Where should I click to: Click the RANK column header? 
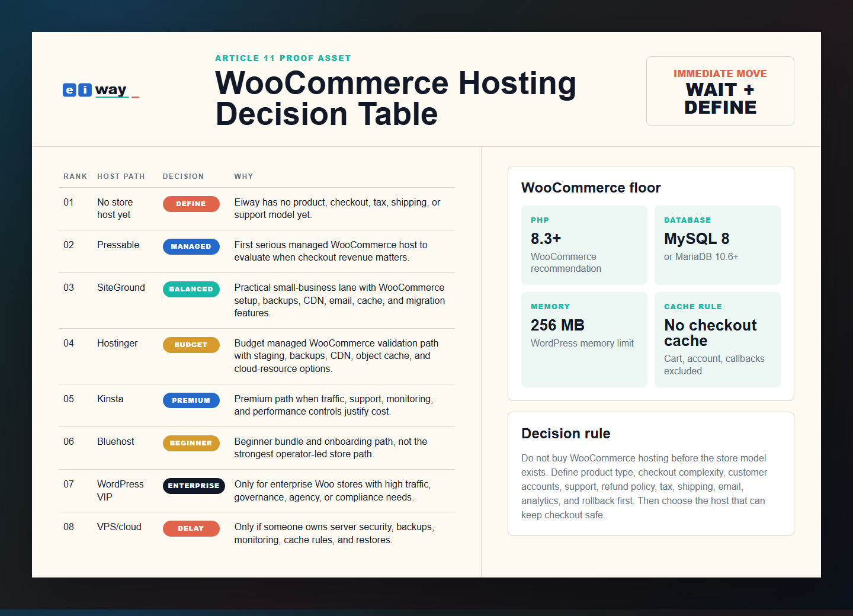point(75,177)
